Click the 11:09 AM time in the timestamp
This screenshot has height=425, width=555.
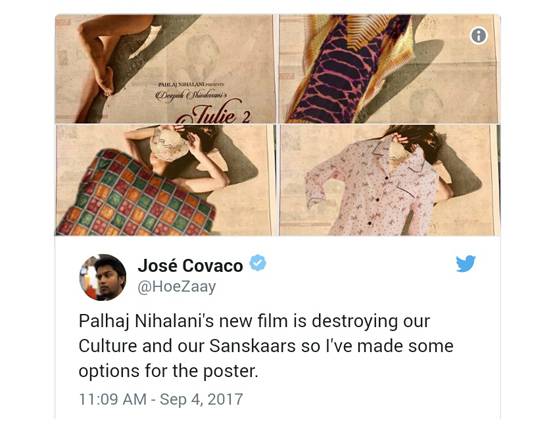[113, 399]
